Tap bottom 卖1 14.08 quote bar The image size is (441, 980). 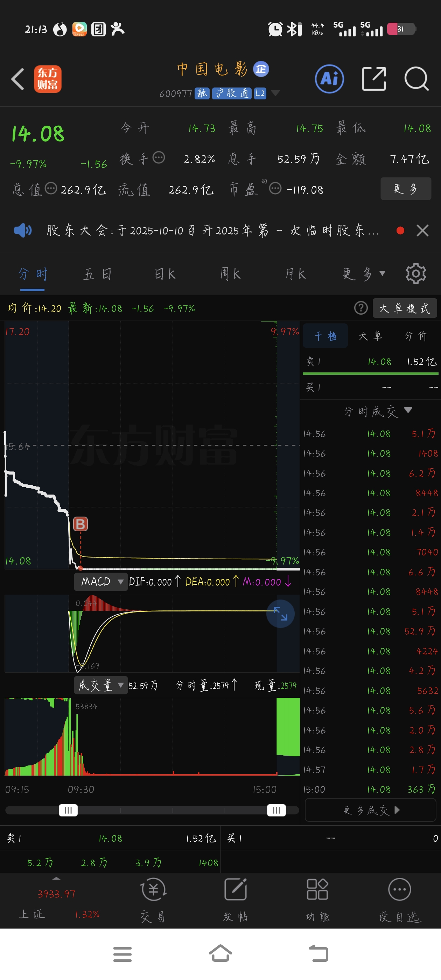point(110,838)
